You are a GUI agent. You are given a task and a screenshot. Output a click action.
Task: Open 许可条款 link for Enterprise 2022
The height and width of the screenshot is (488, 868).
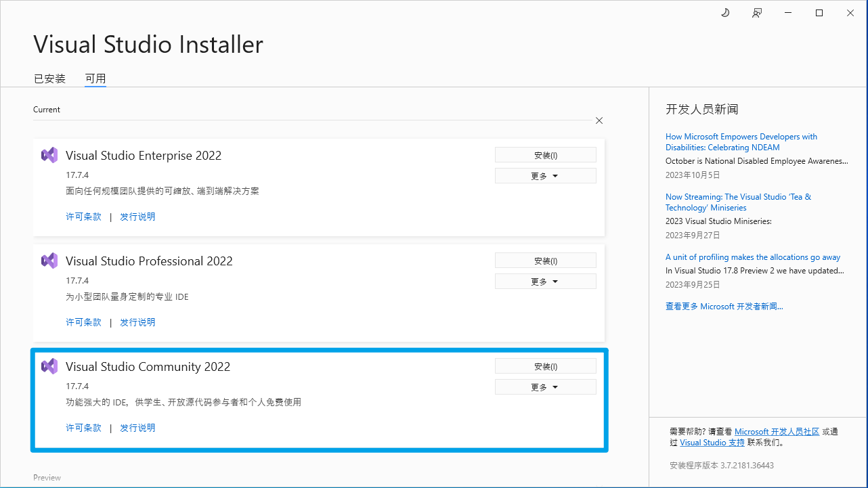(x=83, y=217)
